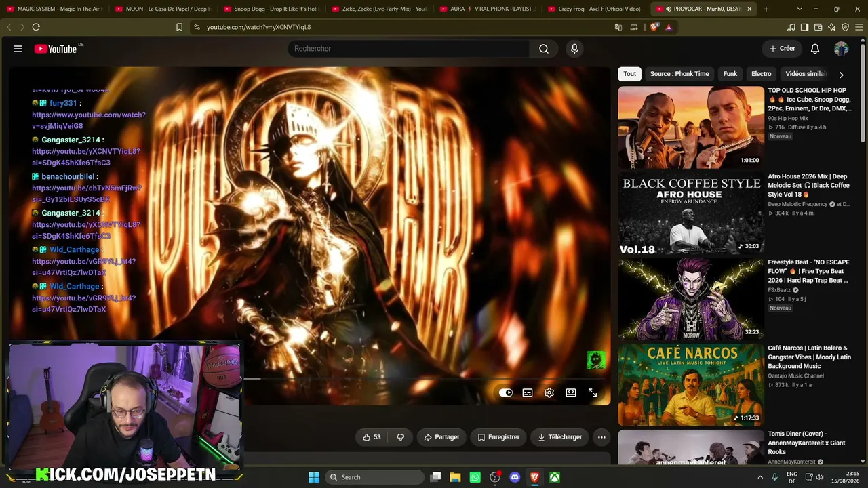Translate the page via address bar icon
Image resolution: width=868 pixels, height=488 pixels.
pos(618,27)
